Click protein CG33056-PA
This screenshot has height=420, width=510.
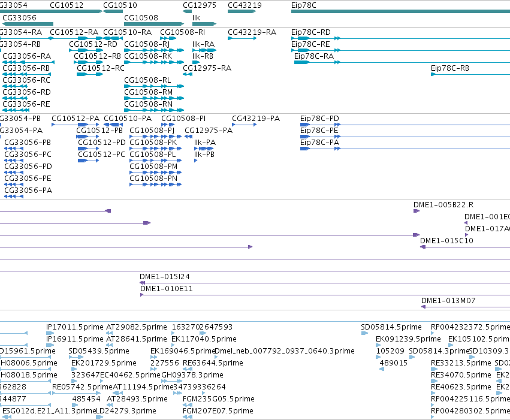(28, 191)
